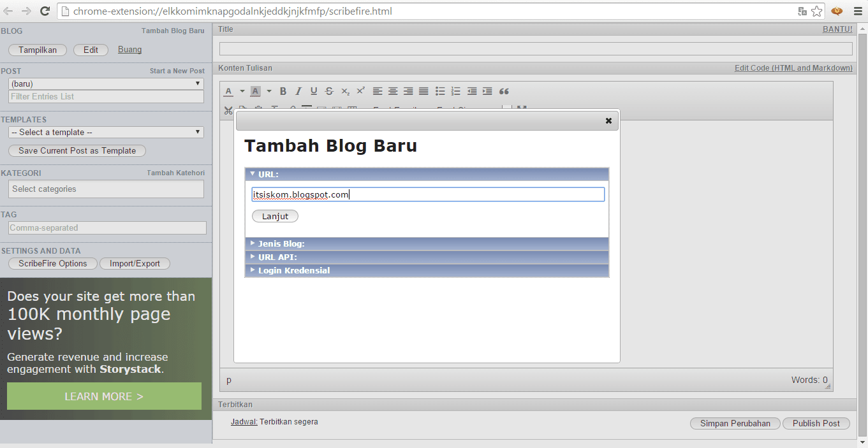Toggle strikethrough formatting

[329, 91]
